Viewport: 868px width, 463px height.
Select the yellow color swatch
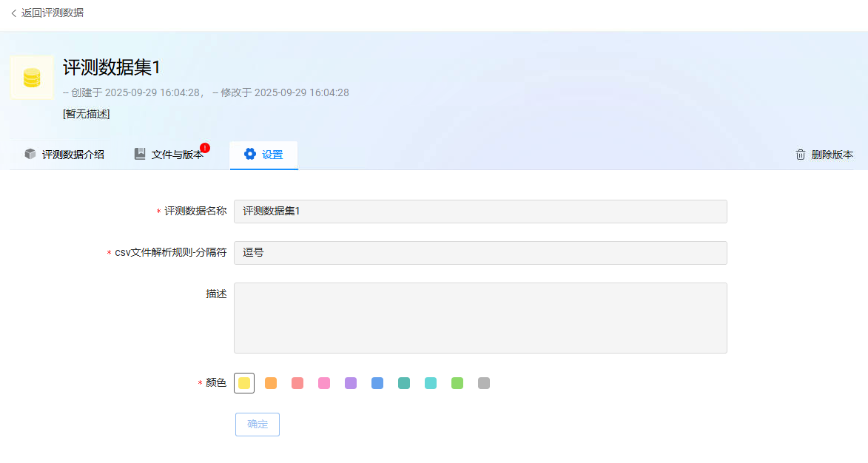pos(244,383)
